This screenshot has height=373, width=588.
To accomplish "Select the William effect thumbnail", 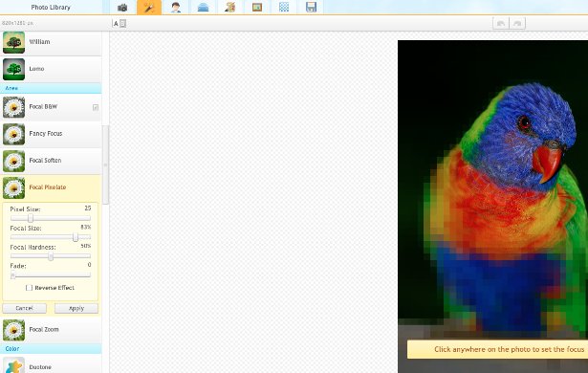I will pos(14,42).
